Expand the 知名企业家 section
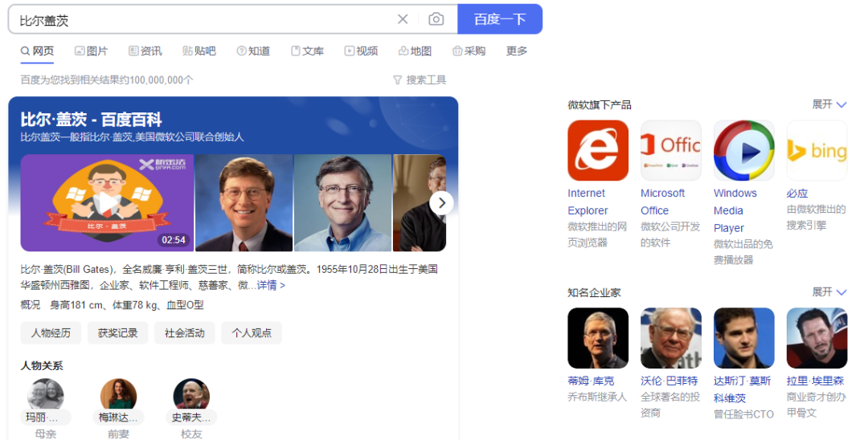This screenshot has width=868, height=440. pos(829,291)
